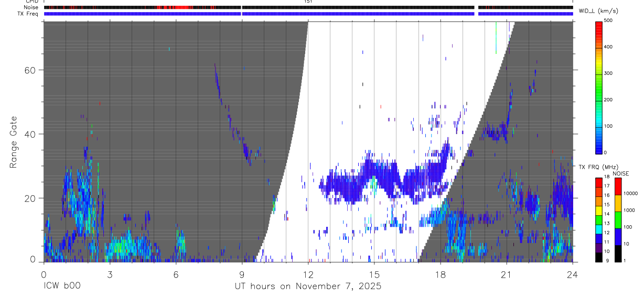Select the 'ICW b00' radar beam label
The image size is (644, 297).
[x=62, y=287]
